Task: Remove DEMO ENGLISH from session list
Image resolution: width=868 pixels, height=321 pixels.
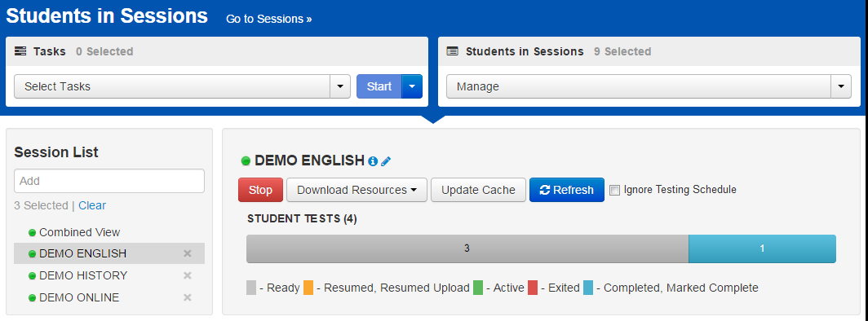Action: [x=188, y=253]
